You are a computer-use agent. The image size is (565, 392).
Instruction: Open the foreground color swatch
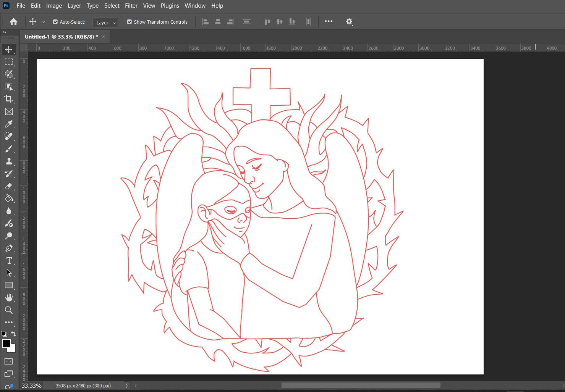pos(6,344)
